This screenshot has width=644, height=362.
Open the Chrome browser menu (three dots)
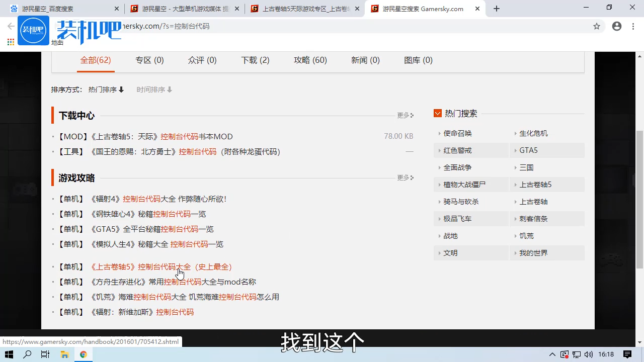(633, 26)
